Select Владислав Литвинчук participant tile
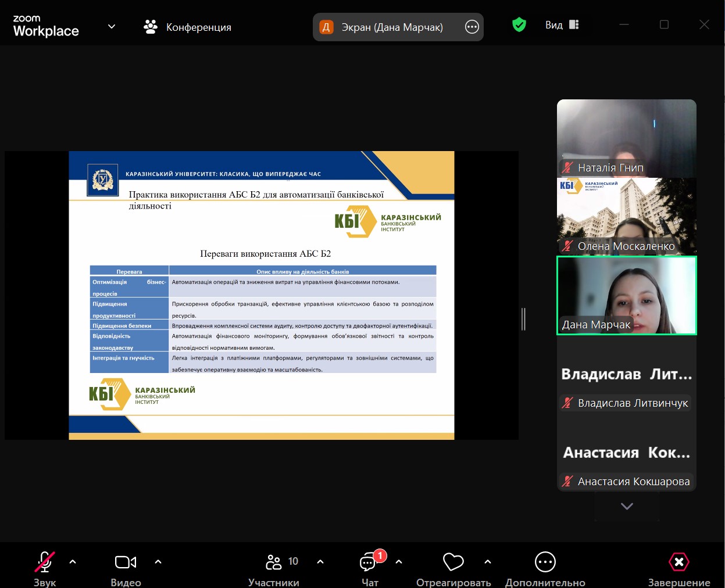The width and height of the screenshot is (725, 588). pyautogui.click(x=627, y=374)
